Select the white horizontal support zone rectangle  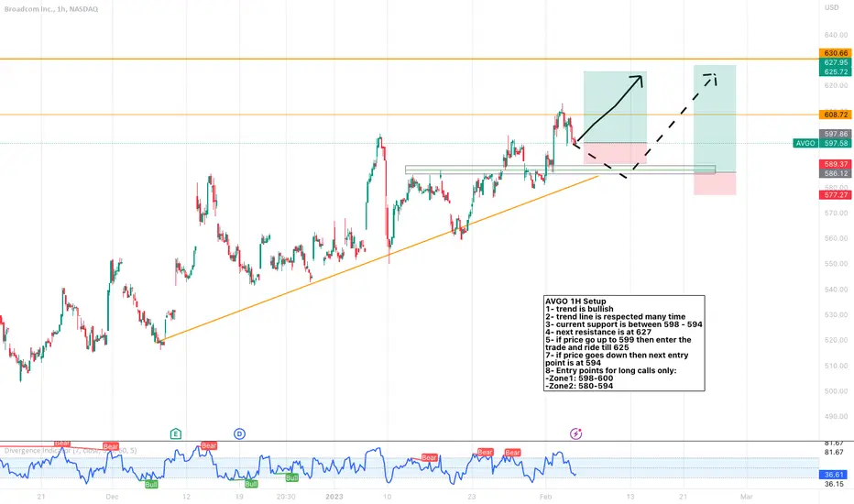pyautogui.click(x=560, y=170)
